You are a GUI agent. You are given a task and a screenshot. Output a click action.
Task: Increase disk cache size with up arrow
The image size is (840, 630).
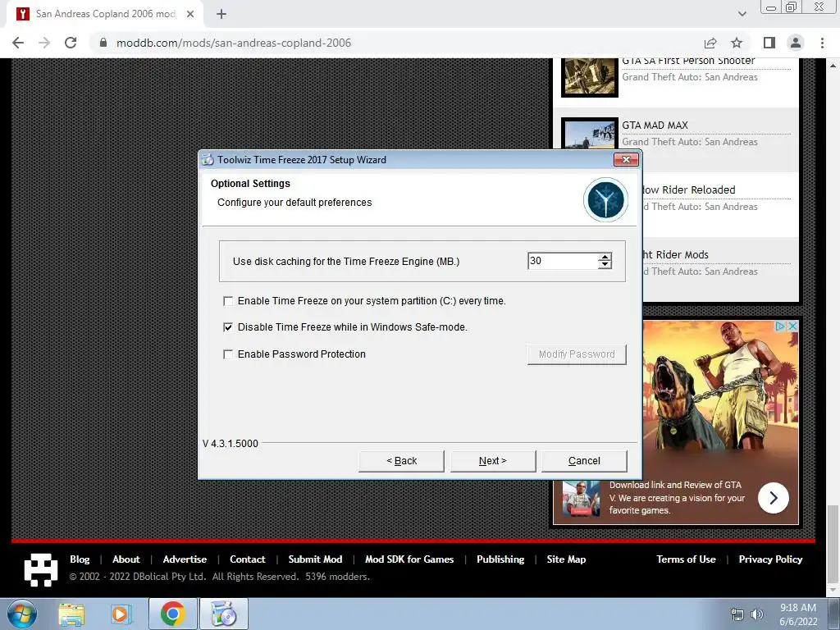click(x=605, y=257)
